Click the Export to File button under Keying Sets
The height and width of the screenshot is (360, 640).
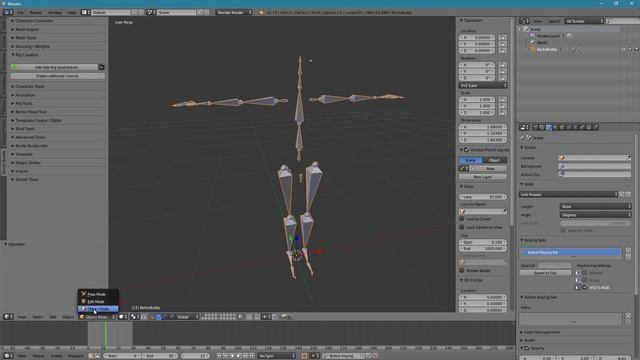coord(545,273)
